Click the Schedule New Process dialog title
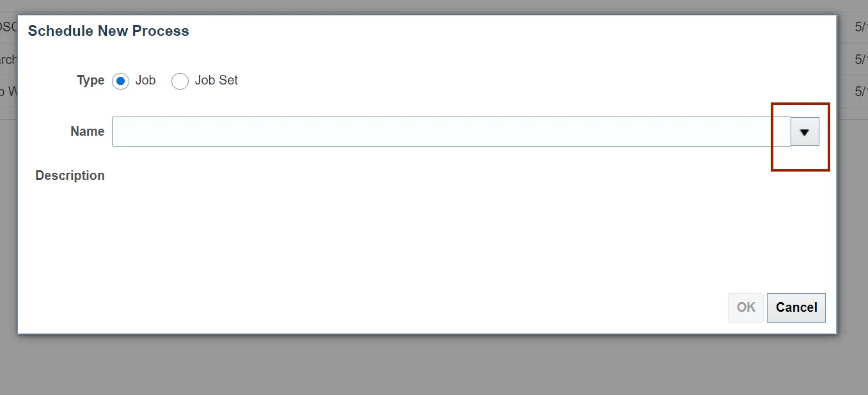The image size is (868, 395). [x=109, y=31]
